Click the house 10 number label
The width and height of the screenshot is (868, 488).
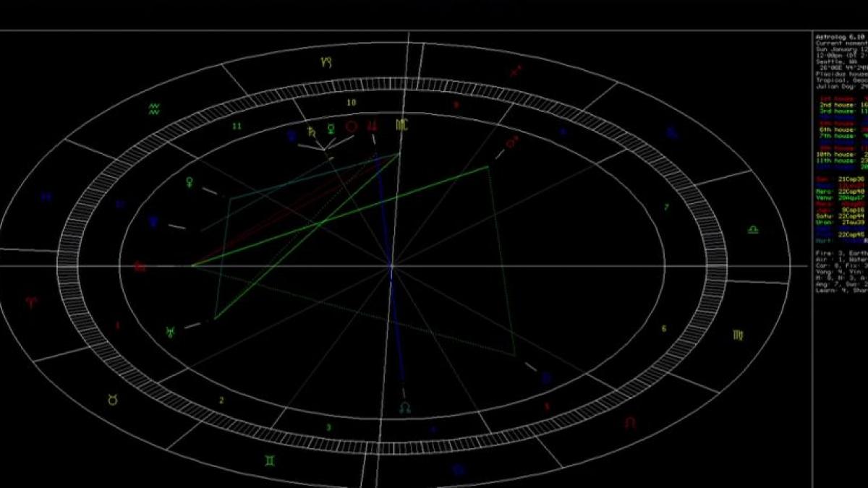(x=351, y=103)
